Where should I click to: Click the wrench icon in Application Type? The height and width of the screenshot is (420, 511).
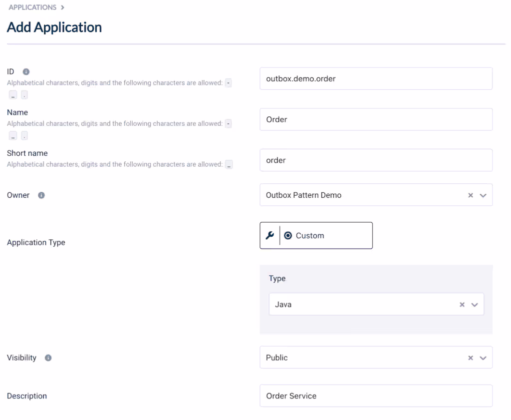(270, 235)
